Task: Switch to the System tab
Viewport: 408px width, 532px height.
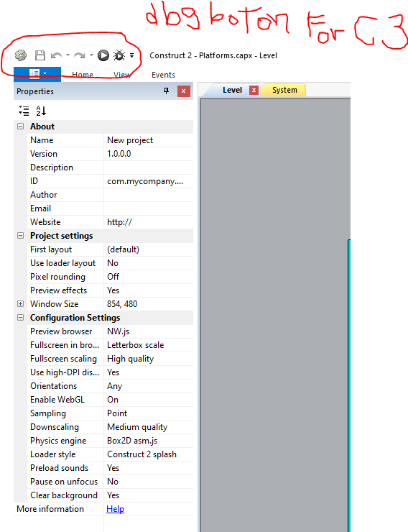Action: [284, 90]
